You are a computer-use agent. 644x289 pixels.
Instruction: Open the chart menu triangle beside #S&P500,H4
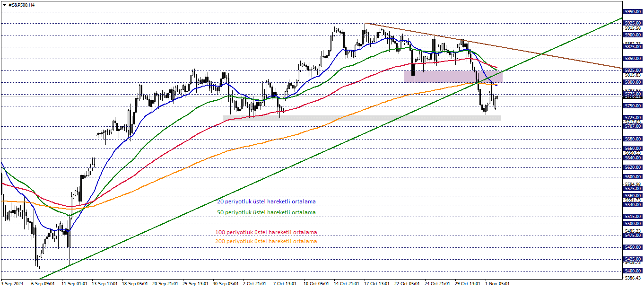tap(4, 5)
